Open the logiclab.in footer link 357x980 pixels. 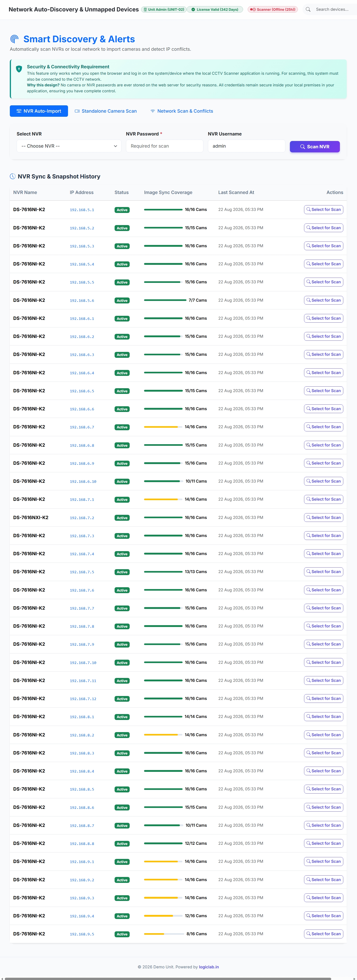[209, 967]
